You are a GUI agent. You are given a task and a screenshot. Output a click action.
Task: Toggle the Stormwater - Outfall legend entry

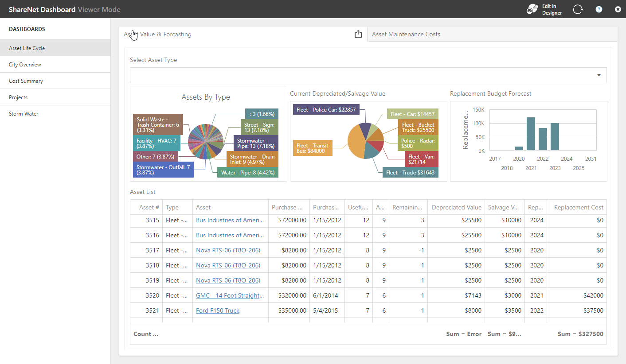(163, 169)
